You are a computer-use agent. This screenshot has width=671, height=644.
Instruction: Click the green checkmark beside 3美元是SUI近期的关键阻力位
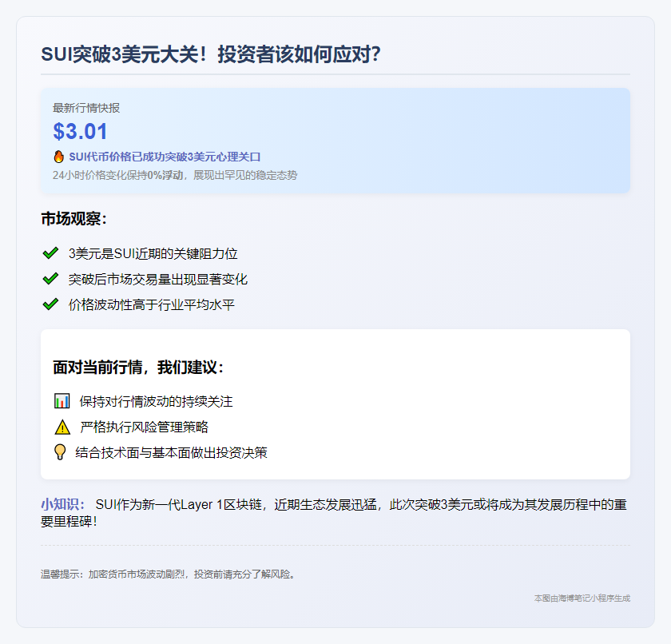[x=50, y=253]
